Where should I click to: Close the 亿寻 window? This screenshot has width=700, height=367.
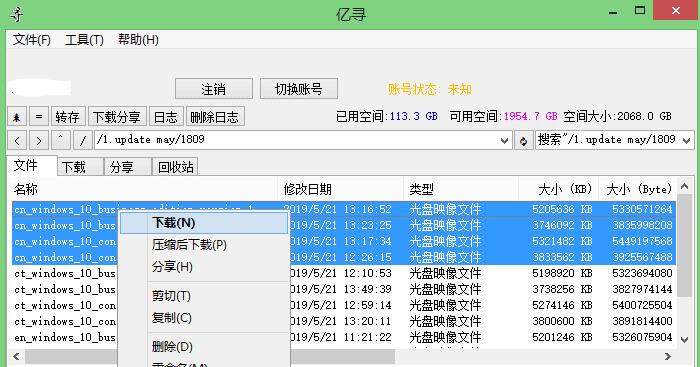coord(676,10)
